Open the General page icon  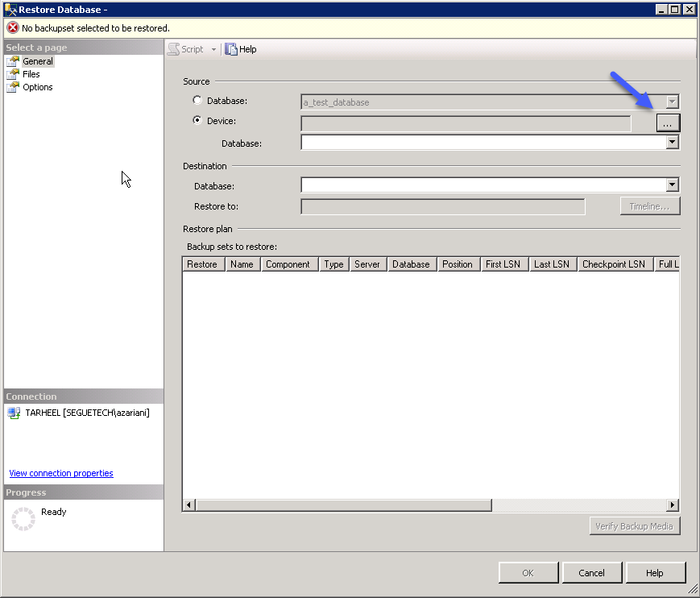[x=13, y=61]
